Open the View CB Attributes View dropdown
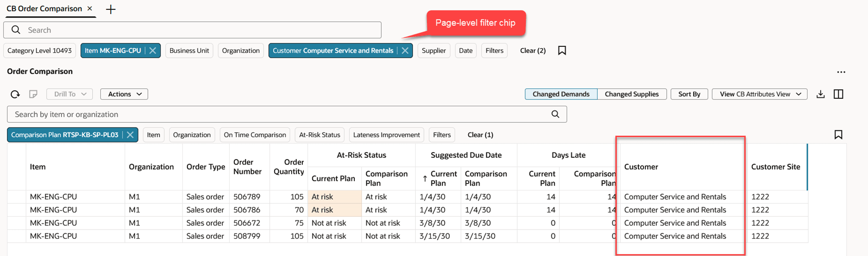 point(759,94)
